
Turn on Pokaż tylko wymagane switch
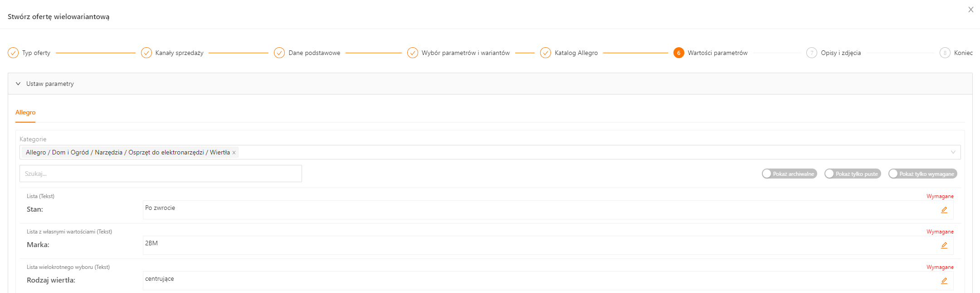point(922,174)
